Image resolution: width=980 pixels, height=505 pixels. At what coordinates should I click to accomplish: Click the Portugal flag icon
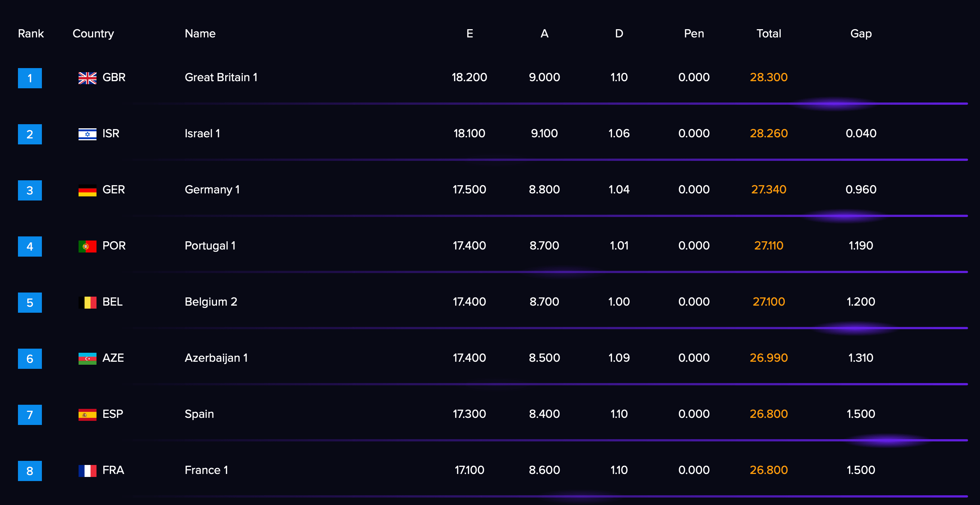click(88, 246)
